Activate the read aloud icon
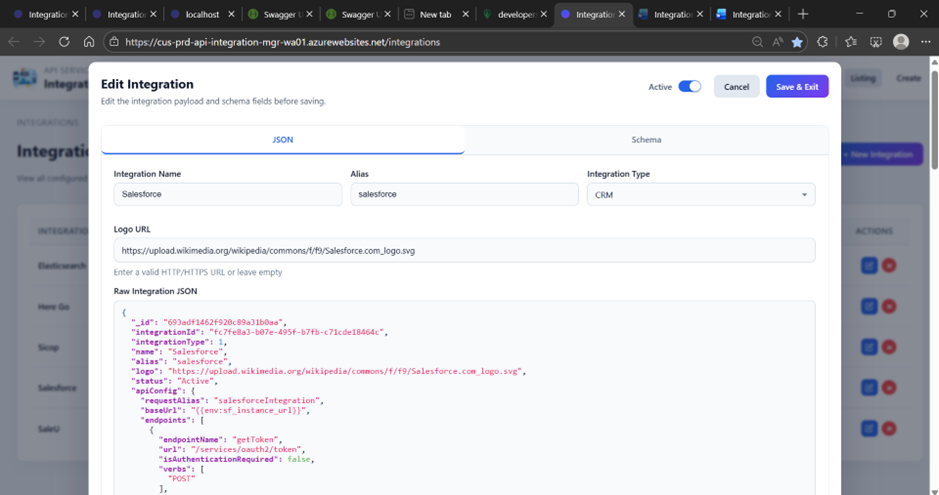Viewport: 939px width, 495px height. click(777, 42)
